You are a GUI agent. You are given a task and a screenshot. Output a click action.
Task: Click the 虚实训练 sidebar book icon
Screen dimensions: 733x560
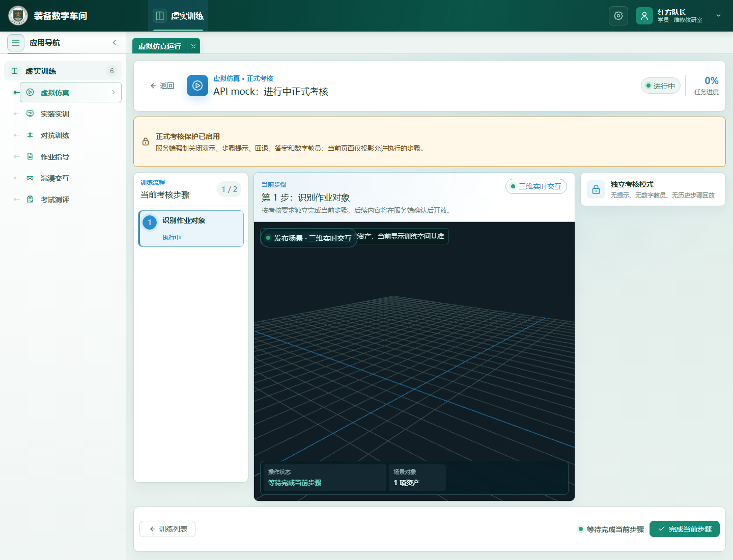(15, 71)
